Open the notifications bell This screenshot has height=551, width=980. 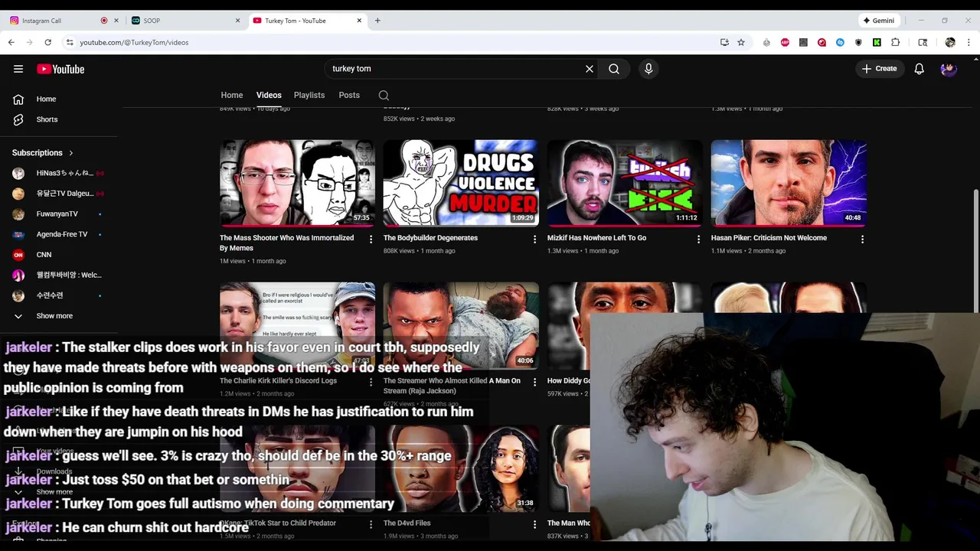[x=920, y=69]
